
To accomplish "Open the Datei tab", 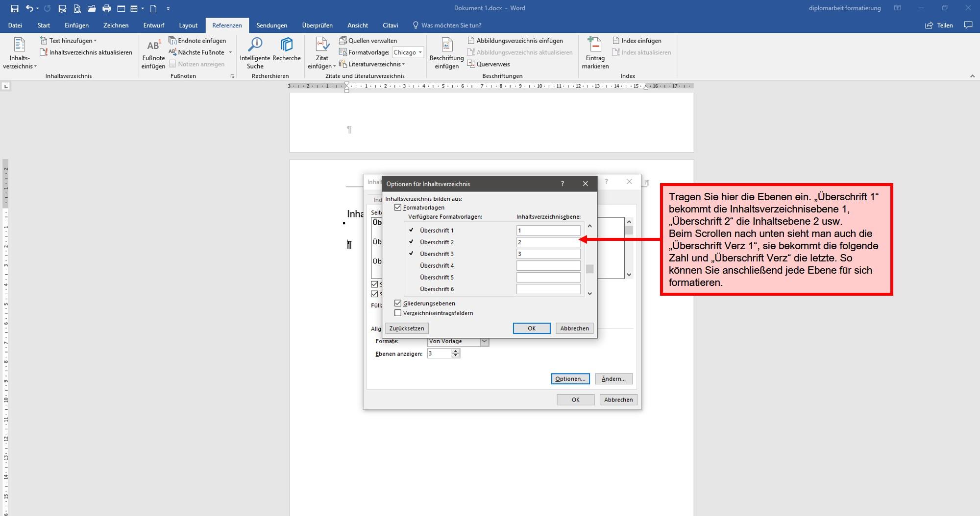I will pyautogui.click(x=15, y=25).
